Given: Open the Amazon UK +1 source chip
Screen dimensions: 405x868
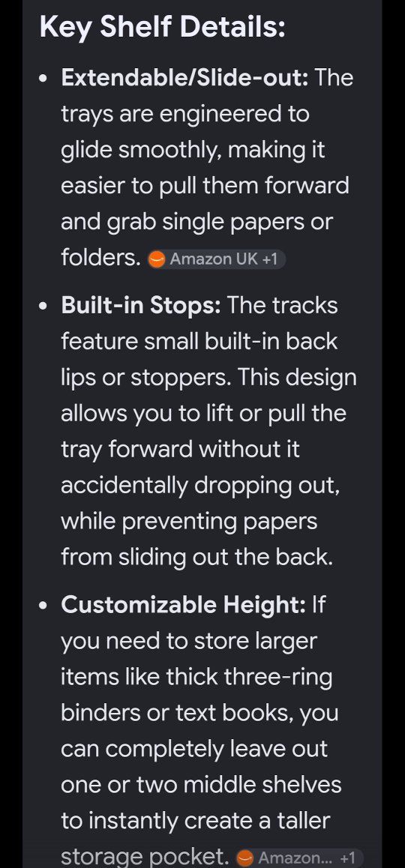Looking at the screenshot, I should click(216, 259).
